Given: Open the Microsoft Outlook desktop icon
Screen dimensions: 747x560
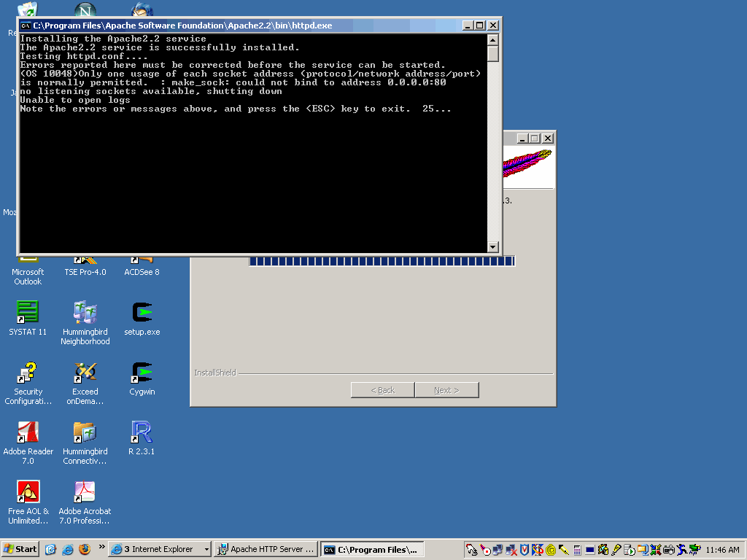Looking at the screenshot, I should pos(28,270).
